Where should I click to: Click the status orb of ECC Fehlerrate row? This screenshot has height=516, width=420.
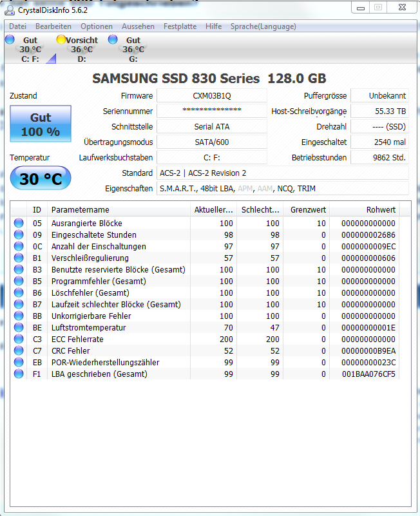coord(19,339)
